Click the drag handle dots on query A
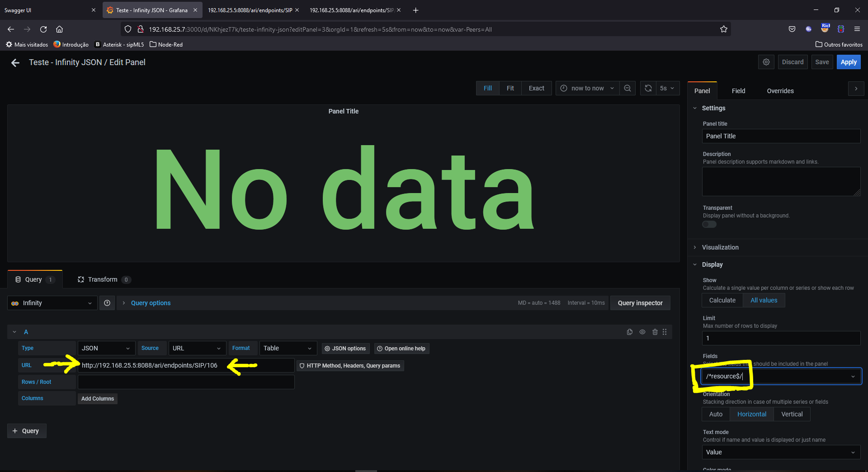 click(x=665, y=331)
